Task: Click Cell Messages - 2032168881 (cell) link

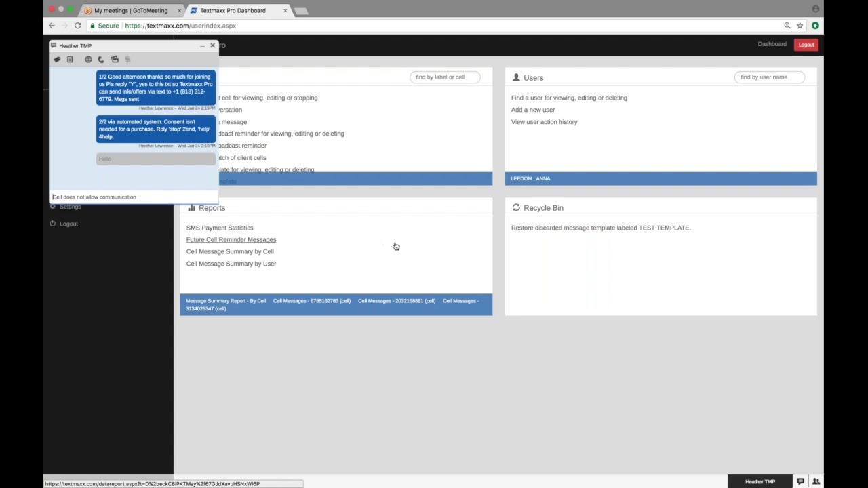Action: click(397, 301)
